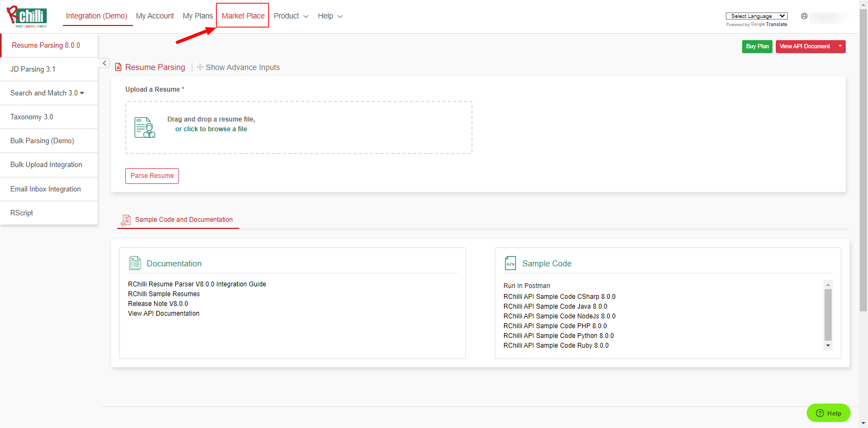Open RChilli API Sample Code CSharp 8.0.0
This screenshot has height=428, width=868.
pos(559,297)
